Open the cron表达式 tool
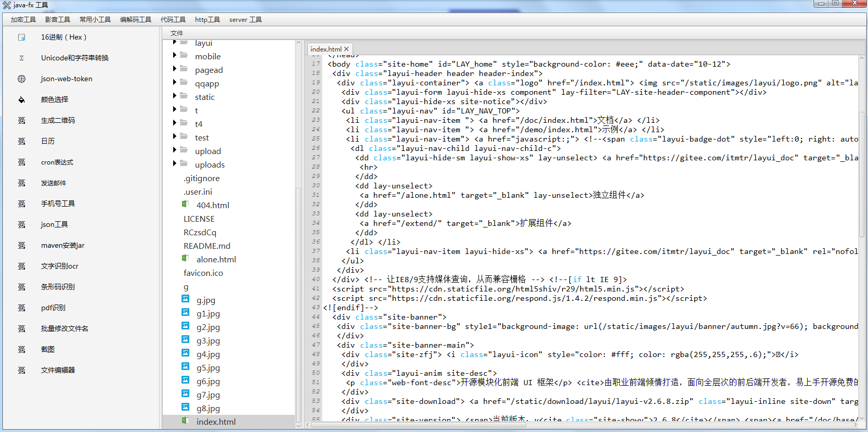Viewport: 868px width, 432px height. tap(57, 162)
